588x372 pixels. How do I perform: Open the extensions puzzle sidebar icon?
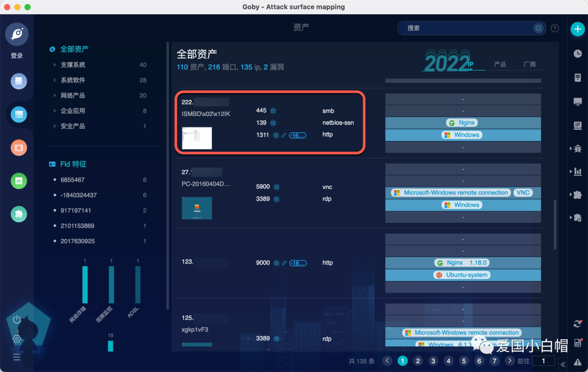pyautogui.click(x=19, y=214)
